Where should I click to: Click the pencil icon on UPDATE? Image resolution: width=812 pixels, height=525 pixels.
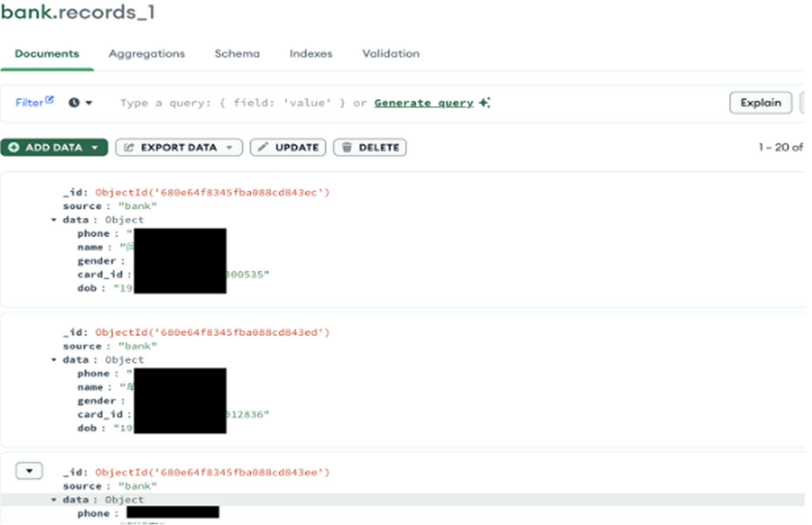pos(263,147)
